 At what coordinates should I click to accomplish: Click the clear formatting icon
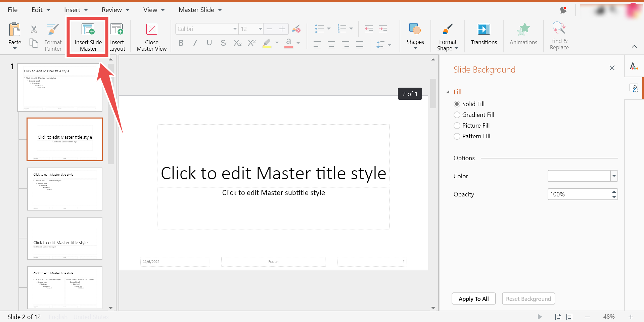coord(296,29)
